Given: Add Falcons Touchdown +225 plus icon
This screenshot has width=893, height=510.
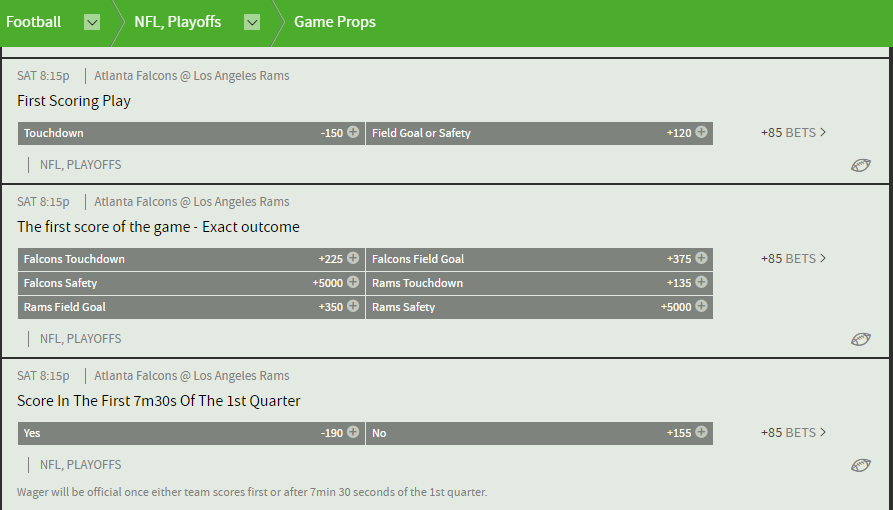Looking at the screenshot, I should coord(353,258).
